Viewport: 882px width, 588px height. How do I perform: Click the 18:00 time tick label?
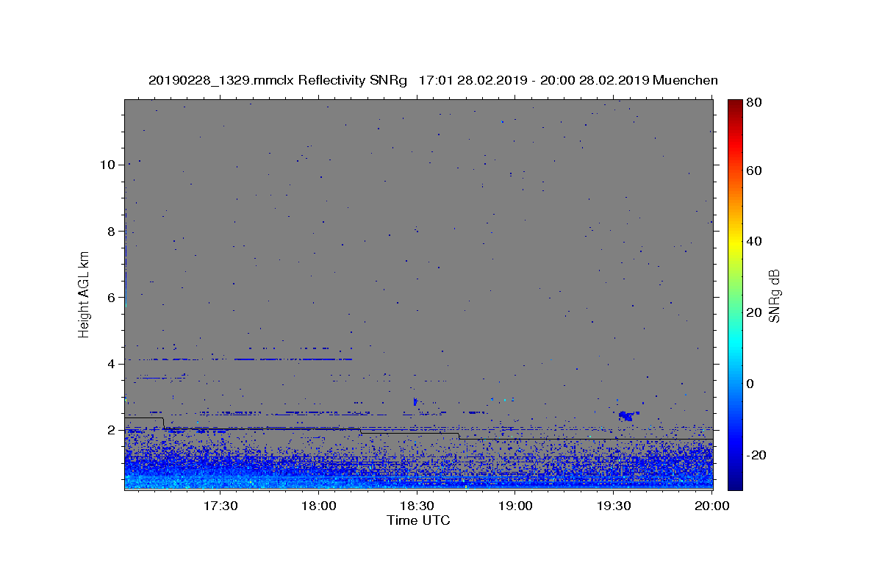point(318,506)
